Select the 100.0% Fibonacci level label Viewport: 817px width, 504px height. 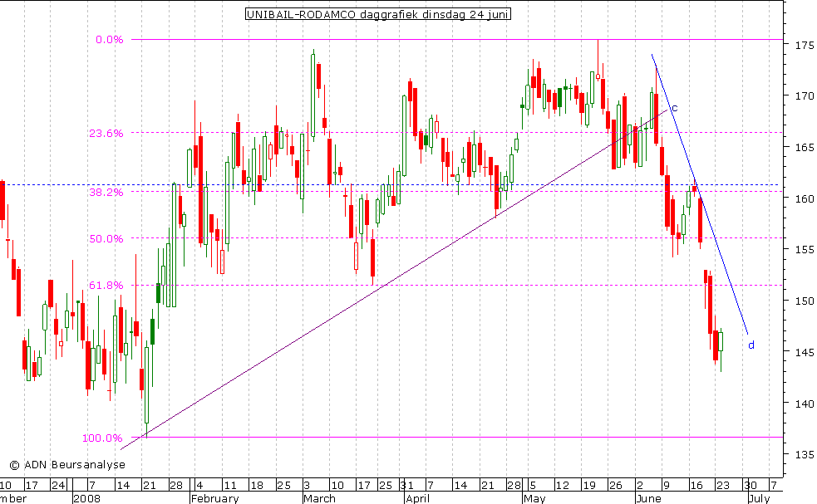102,438
